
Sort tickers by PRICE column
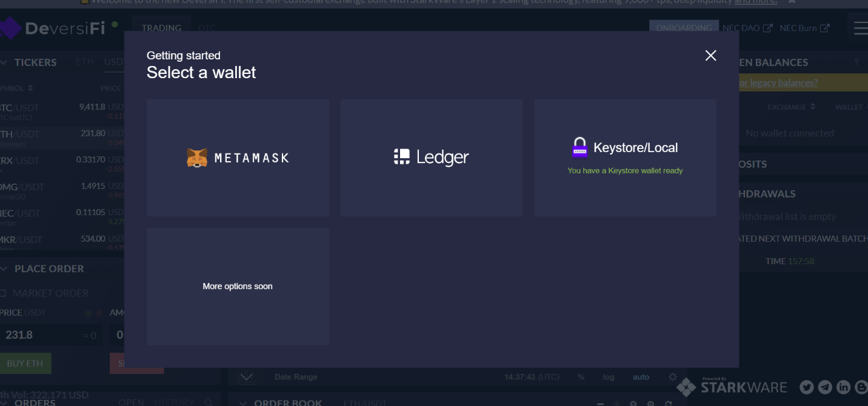pos(111,88)
